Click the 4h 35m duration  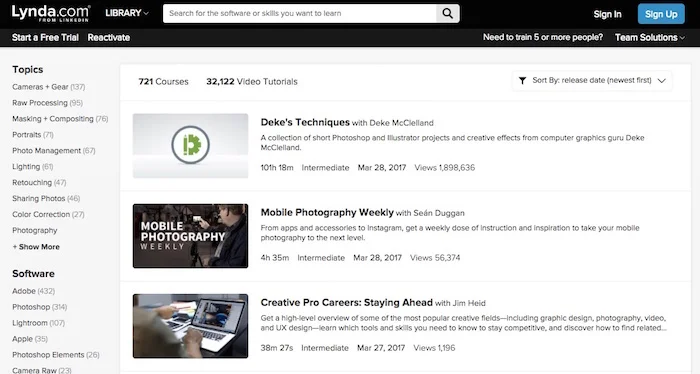pyautogui.click(x=275, y=258)
